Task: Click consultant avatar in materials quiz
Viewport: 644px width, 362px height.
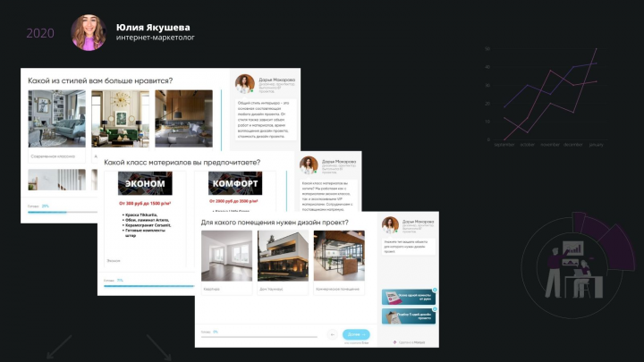Action: click(x=309, y=165)
